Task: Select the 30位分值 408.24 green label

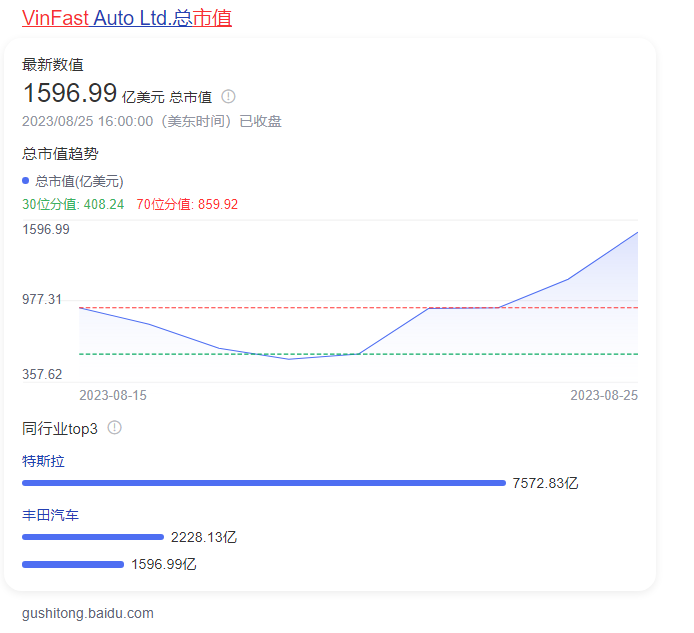Action: pos(73,204)
